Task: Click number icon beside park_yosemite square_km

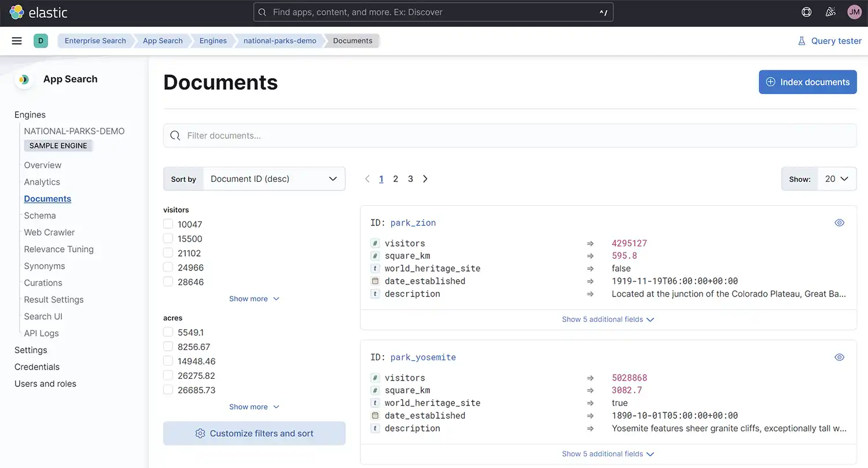Action: 375,390
